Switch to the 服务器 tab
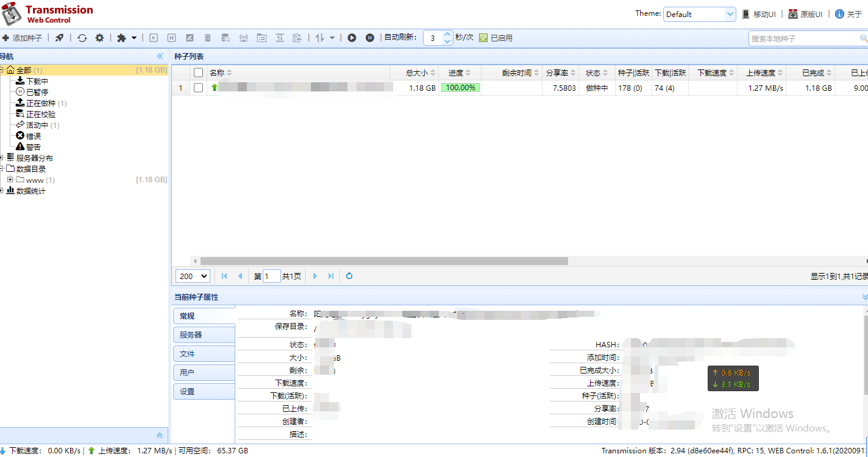Viewport: 868px width, 457px height. 204,335
